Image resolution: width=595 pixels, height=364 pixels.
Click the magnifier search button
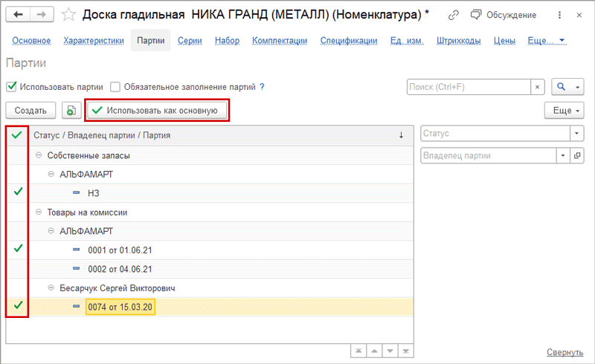(x=562, y=88)
